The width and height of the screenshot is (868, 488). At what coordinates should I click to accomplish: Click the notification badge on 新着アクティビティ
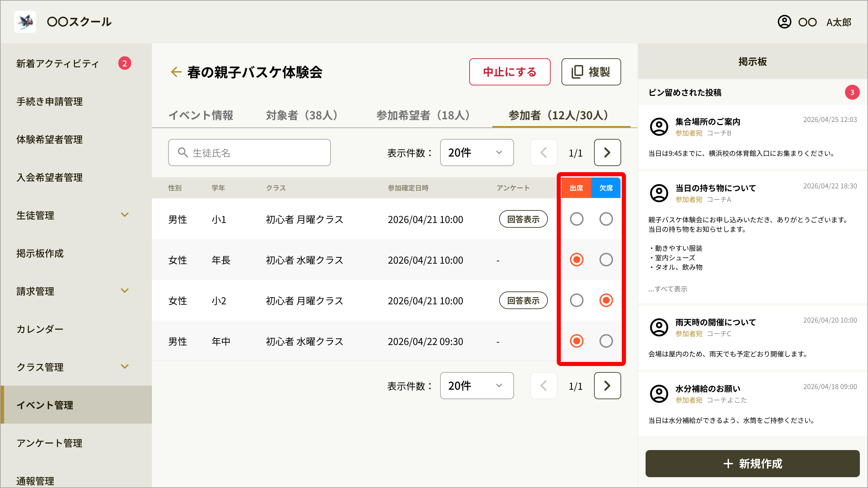click(x=125, y=63)
